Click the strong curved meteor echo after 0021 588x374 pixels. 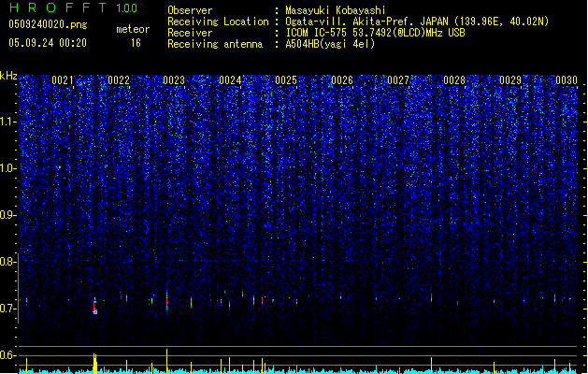pyautogui.click(x=94, y=306)
